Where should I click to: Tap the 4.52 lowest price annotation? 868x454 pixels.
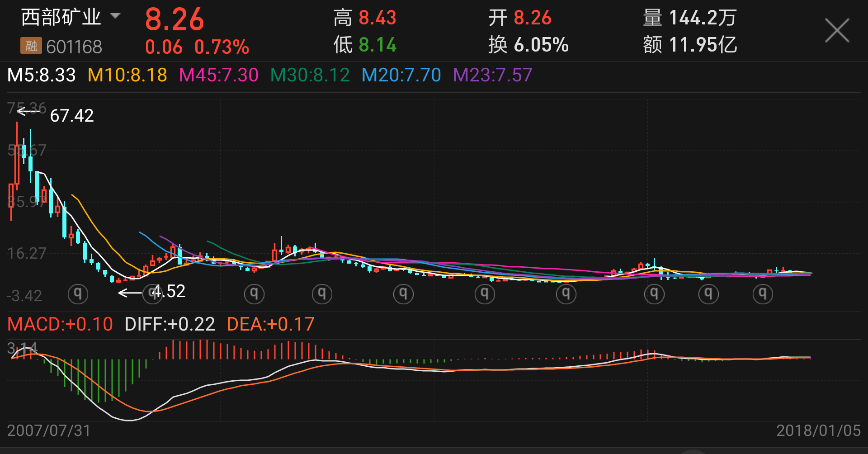coord(169,291)
